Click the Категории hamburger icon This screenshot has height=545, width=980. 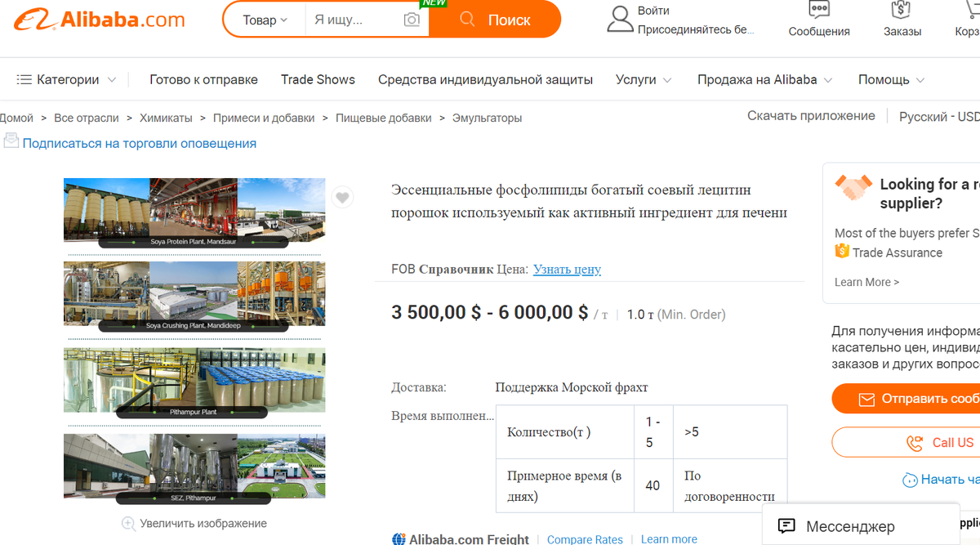point(24,79)
